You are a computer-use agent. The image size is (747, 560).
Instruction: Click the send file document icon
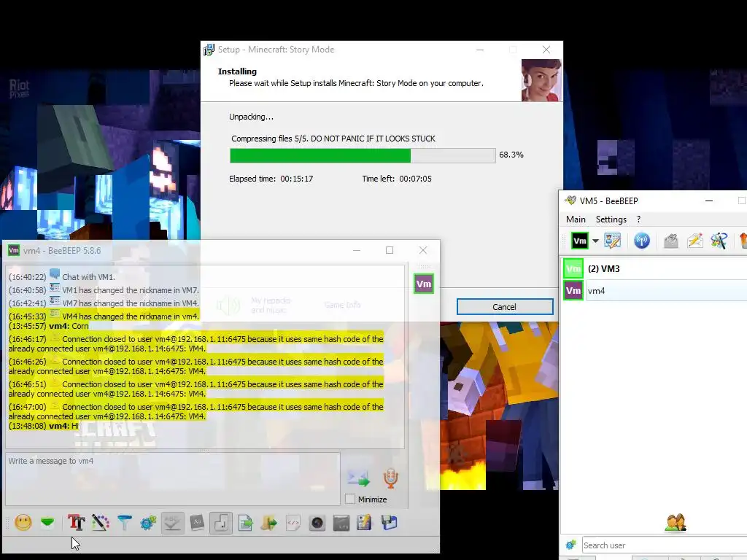pos(245,522)
